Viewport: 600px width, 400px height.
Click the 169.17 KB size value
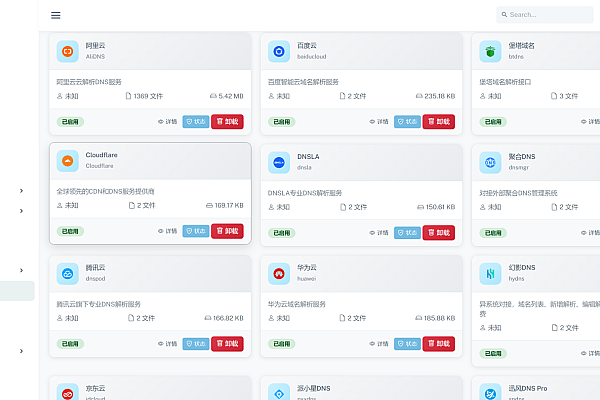tap(225, 206)
